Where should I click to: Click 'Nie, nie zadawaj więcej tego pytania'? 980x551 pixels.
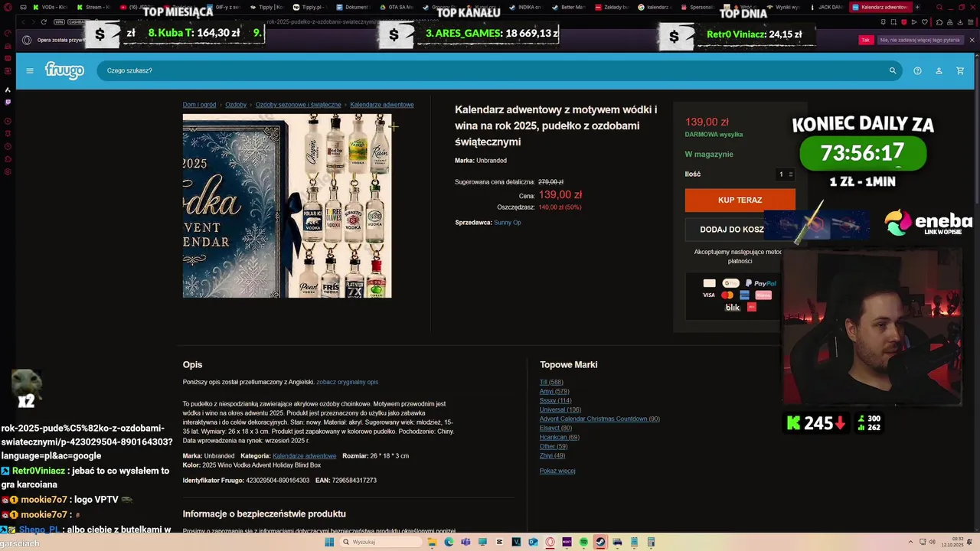[x=920, y=40]
